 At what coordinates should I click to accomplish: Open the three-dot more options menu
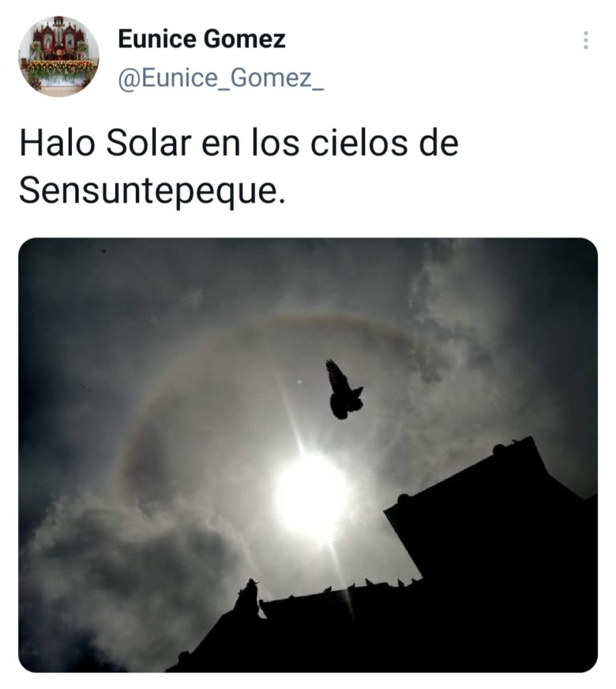pos(585,40)
